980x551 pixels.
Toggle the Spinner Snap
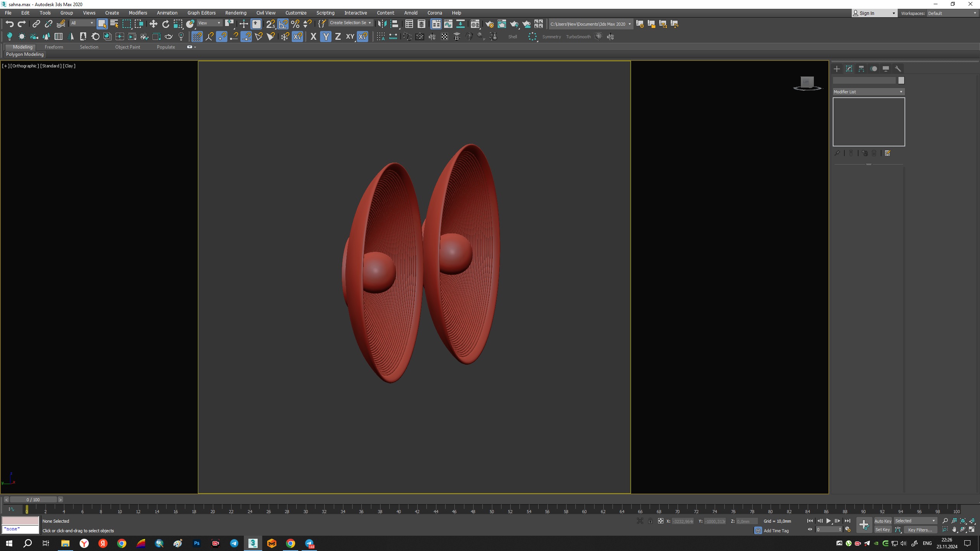[307, 24]
